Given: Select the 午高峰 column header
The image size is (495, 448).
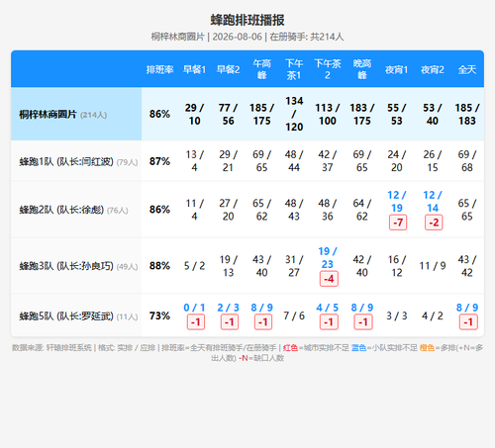Looking at the screenshot, I should click(x=262, y=69).
